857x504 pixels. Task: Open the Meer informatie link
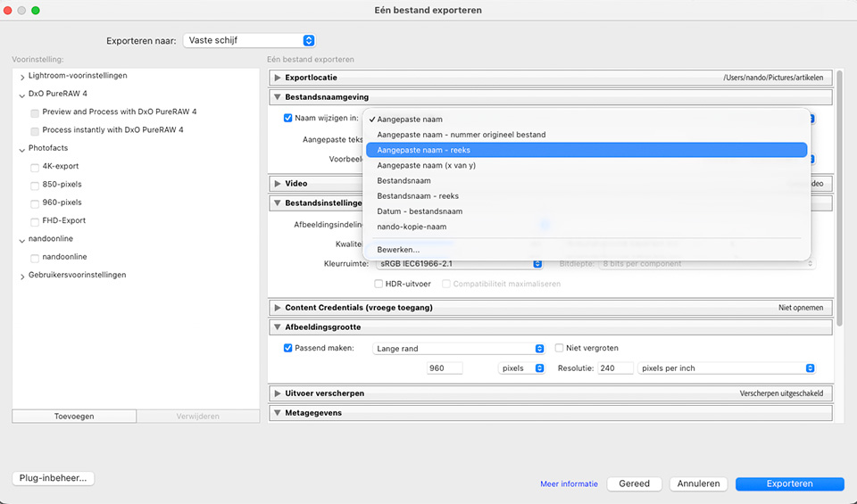point(569,484)
